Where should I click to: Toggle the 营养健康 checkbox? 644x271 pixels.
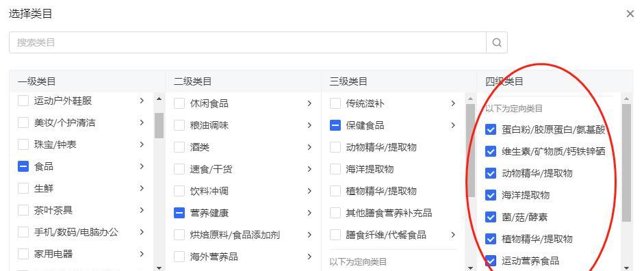pyautogui.click(x=179, y=213)
